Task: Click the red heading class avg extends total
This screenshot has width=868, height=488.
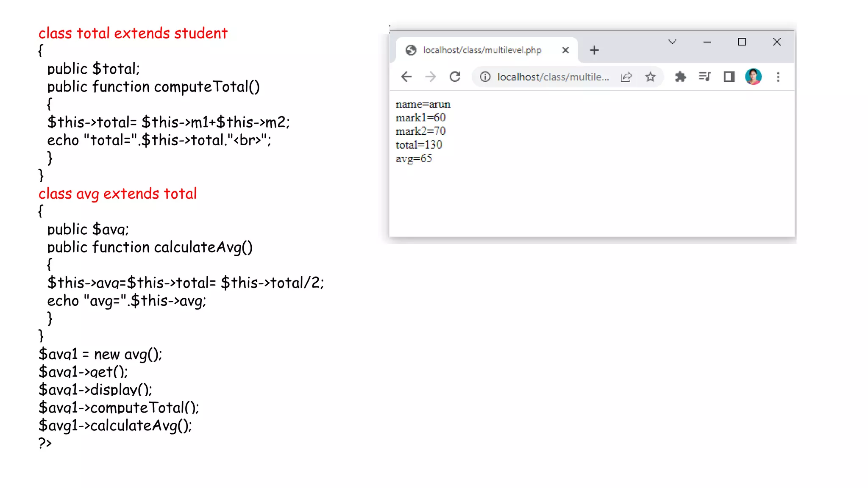Action: coord(117,194)
